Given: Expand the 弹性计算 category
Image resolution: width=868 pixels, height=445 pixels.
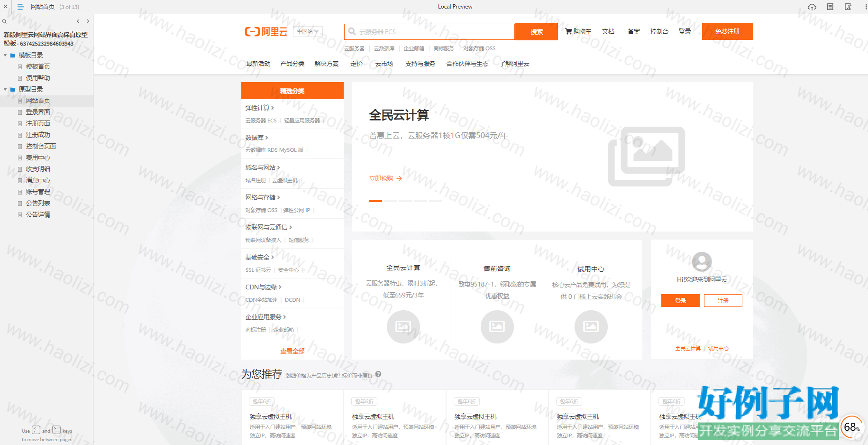Looking at the screenshot, I should 260,108.
